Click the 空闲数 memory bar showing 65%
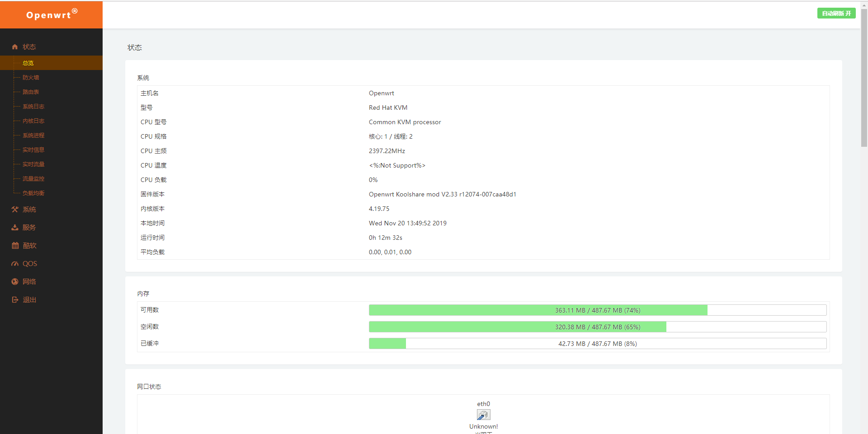Screen dimensions: 868x434 coord(598,327)
